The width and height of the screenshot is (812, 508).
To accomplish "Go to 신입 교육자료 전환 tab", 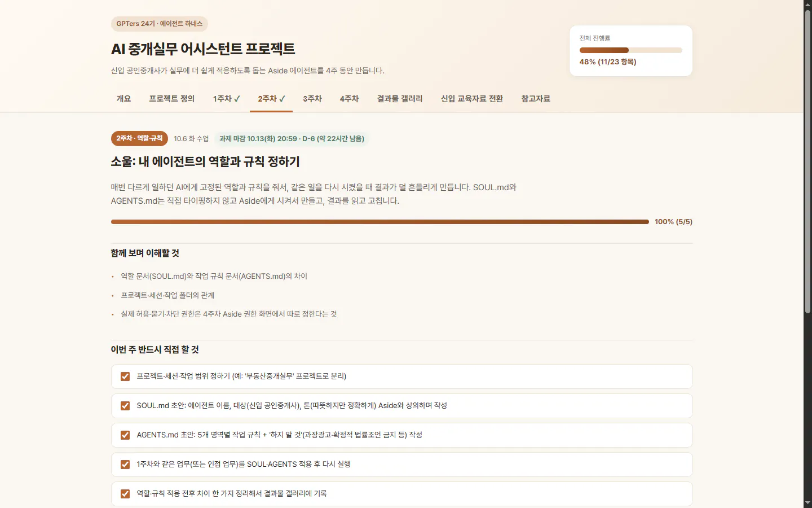I will click(x=472, y=99).
